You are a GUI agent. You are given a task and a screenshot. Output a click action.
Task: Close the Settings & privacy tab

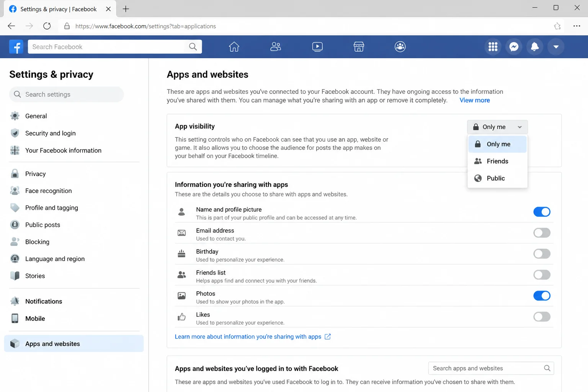point(108,9)
